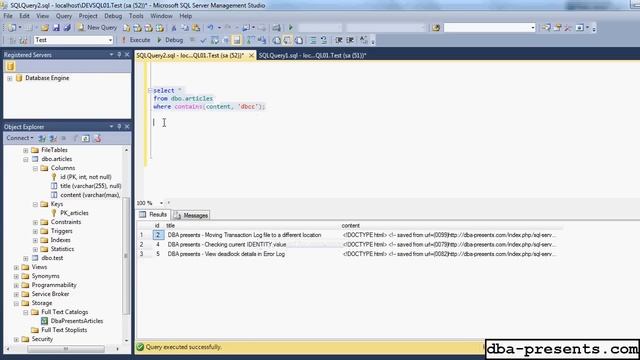The height and width of the screenshot is (360, 640).
Task: Click the Parse query checkmark icon
Action: [203, 40]
